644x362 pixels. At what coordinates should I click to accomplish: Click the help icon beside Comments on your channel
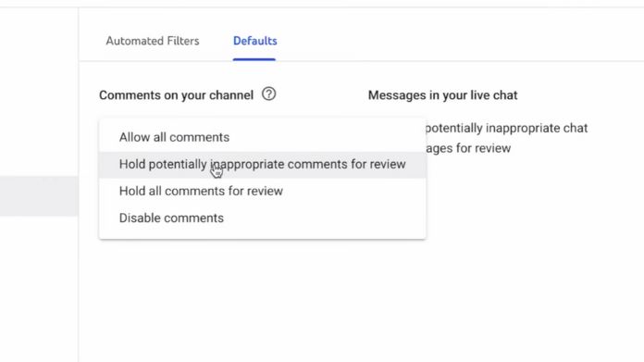(x=268, y=94)
